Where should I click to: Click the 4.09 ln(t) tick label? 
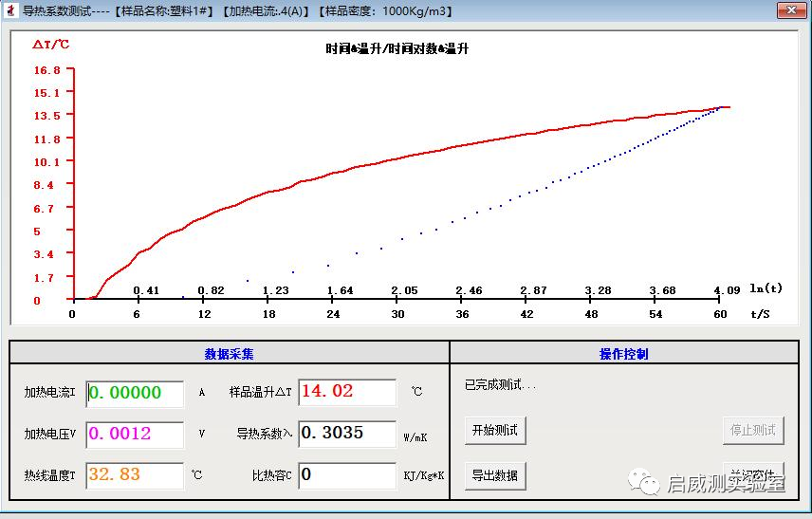click(x=727, y=290)
